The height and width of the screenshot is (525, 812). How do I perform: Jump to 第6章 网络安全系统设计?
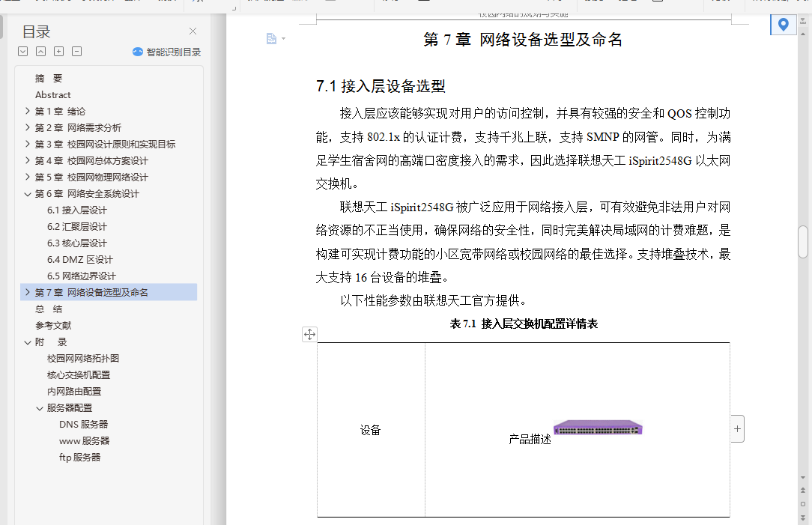point(87,194)
